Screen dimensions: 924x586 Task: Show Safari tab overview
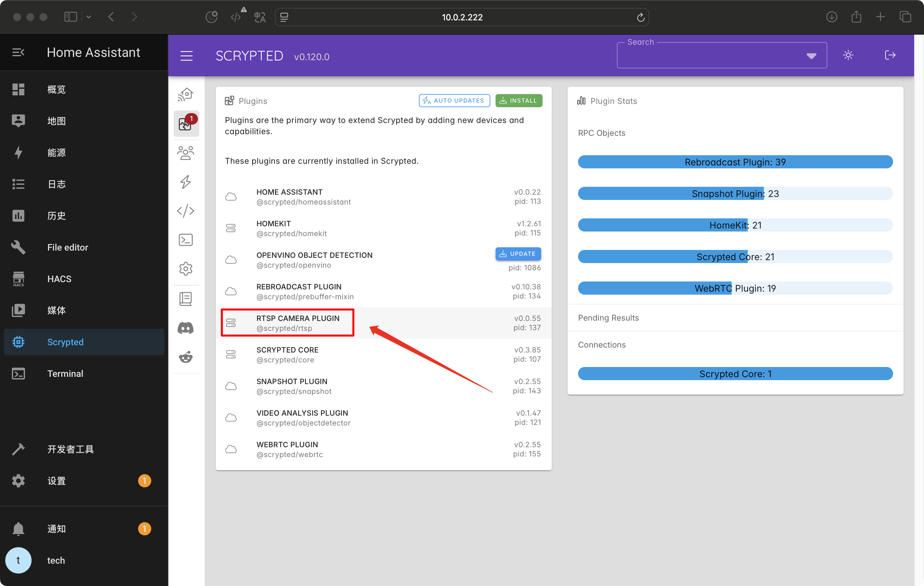[x=905, y=17]
